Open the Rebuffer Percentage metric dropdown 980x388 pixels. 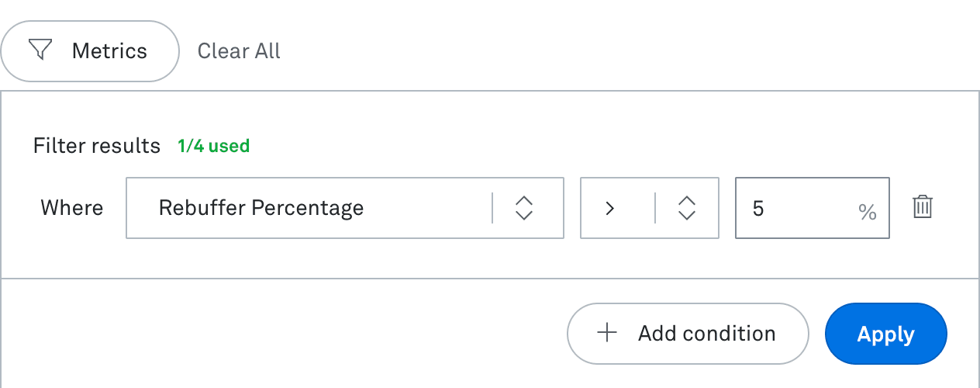pyautogui.click(x=344, y=208)
